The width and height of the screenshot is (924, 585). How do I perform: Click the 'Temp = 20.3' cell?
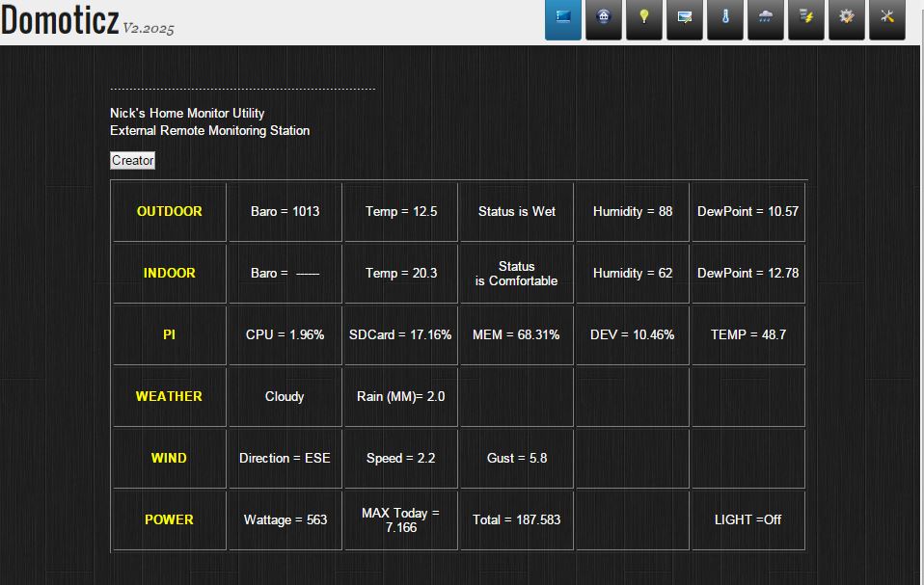401,273
